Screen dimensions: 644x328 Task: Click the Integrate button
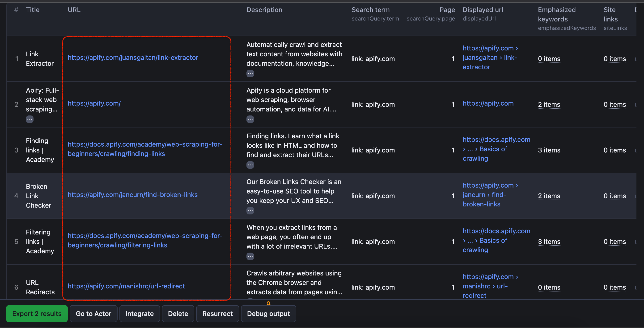(139, 314)
